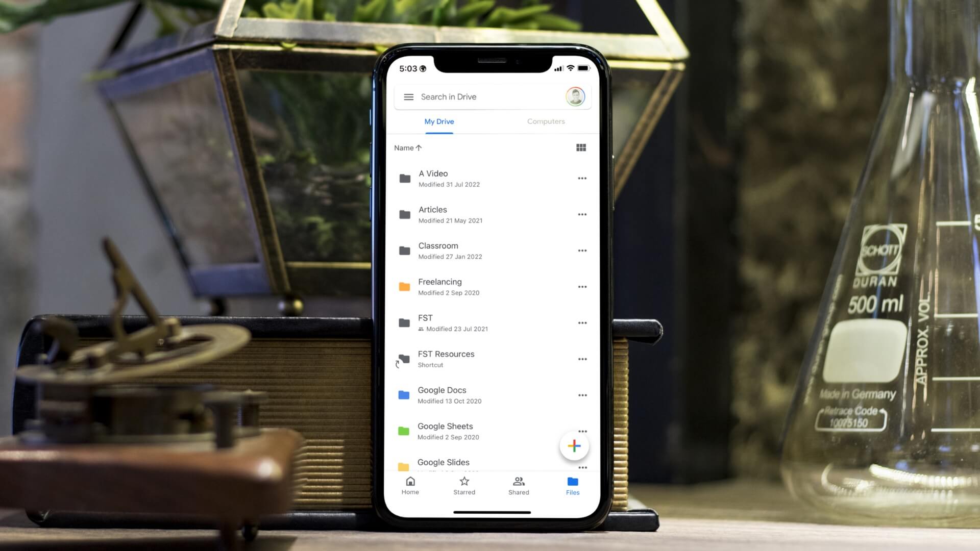Sort files by Name ascending
980x551 pixels.
point(408,147)
